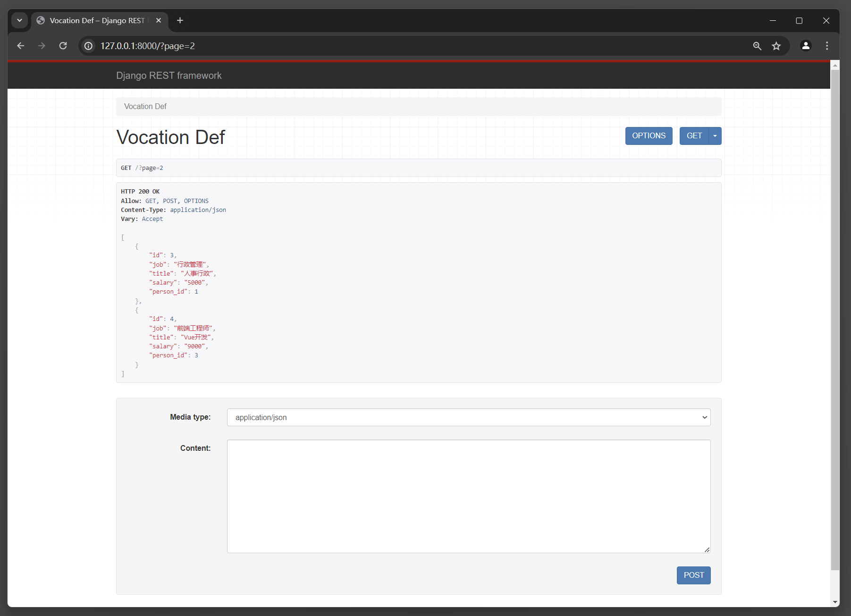Click the GET button
851x616 pixels.
694,136
